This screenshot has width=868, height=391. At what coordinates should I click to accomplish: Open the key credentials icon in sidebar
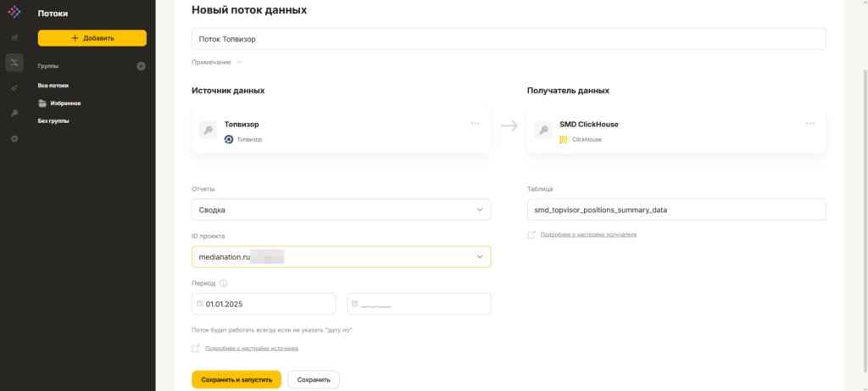point(14,114)
